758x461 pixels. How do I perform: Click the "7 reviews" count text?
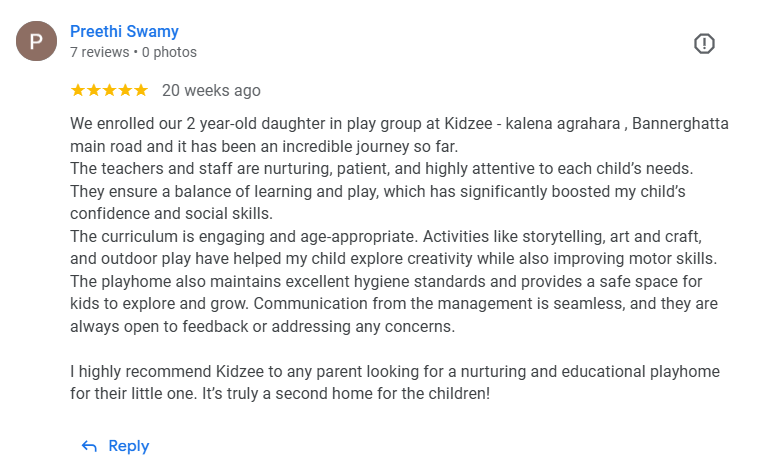[x=100, y=52]
